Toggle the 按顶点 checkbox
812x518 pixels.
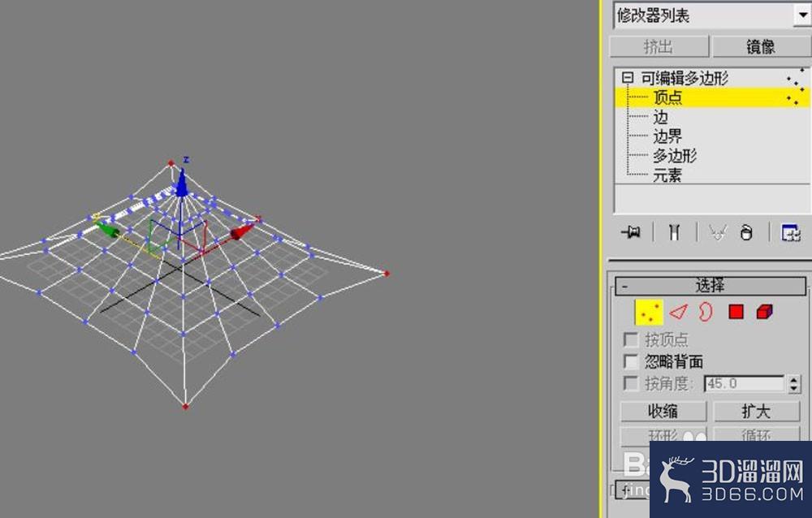[x=631, y=340]
